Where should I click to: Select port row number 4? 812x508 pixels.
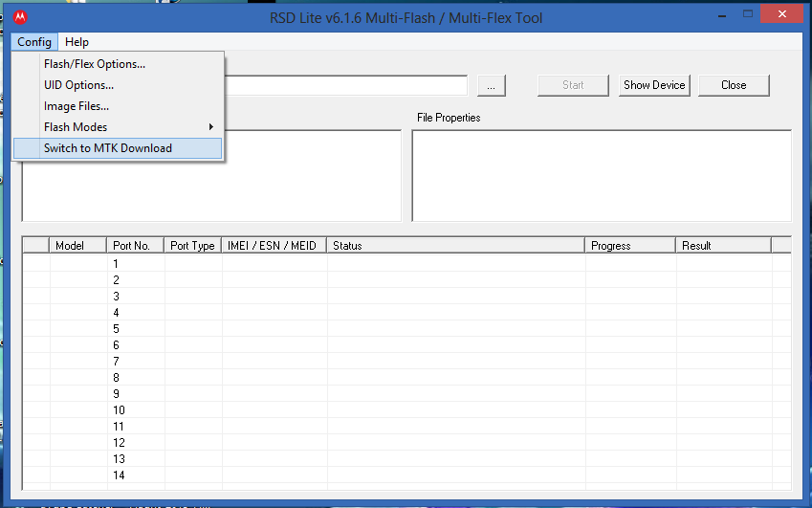406,313
